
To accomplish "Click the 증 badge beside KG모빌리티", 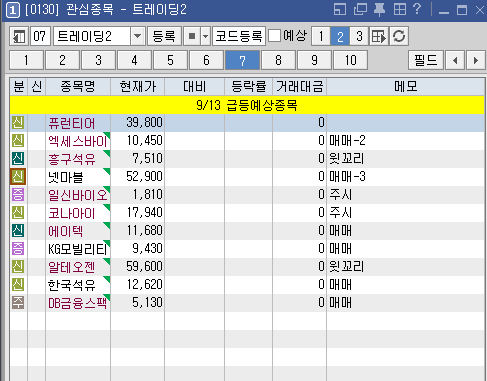I will click(18, 249).
